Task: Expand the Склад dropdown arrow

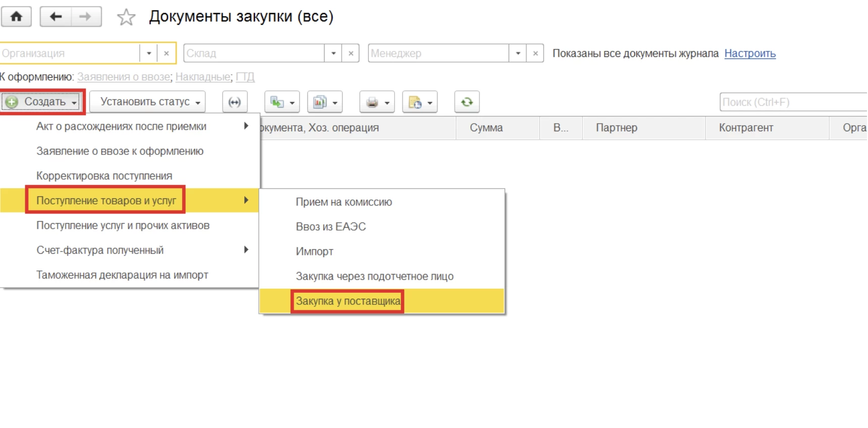Action: coord(333,54)
